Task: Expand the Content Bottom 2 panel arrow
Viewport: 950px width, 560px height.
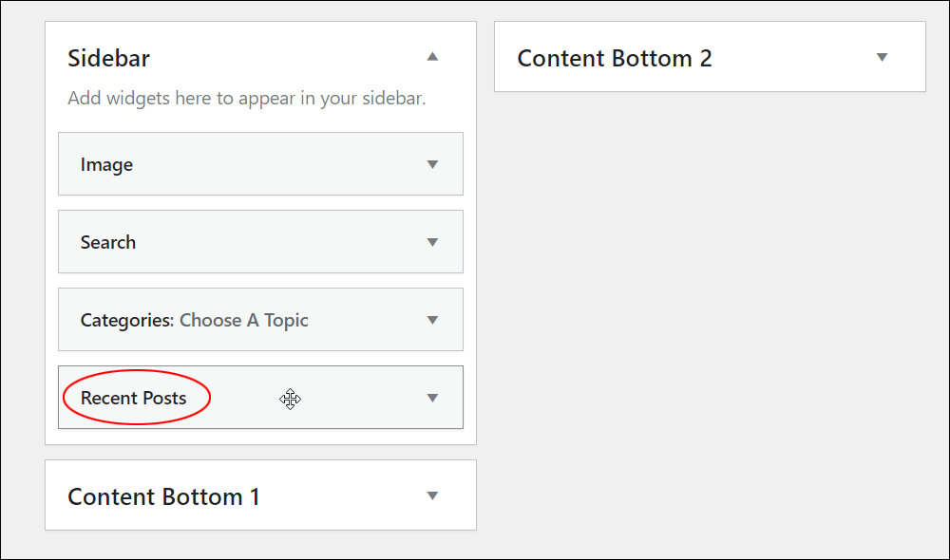Action: pos(882,58)
